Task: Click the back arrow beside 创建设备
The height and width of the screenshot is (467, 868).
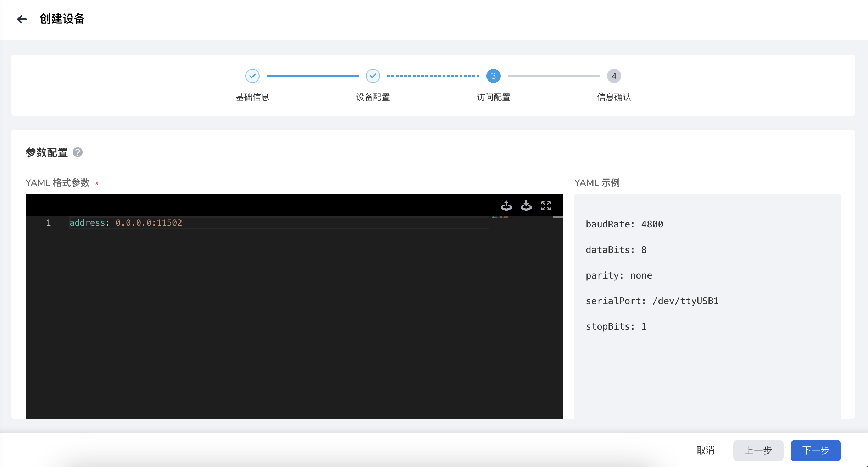Action: point(22,19)
